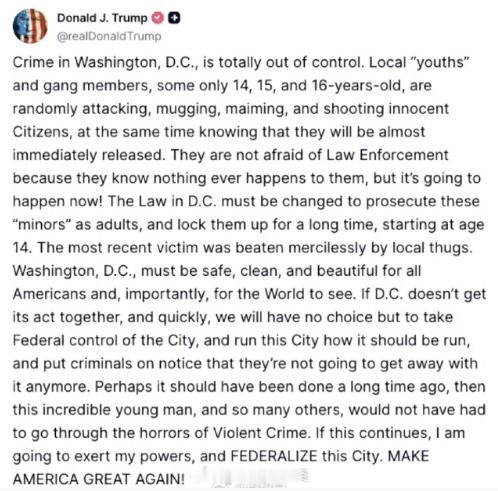Image resolution: width=498 pixels, height=491 pixels.
Task: Click the phrase "Violent Crime" near bottom
Action: click(x=260, y=433)
